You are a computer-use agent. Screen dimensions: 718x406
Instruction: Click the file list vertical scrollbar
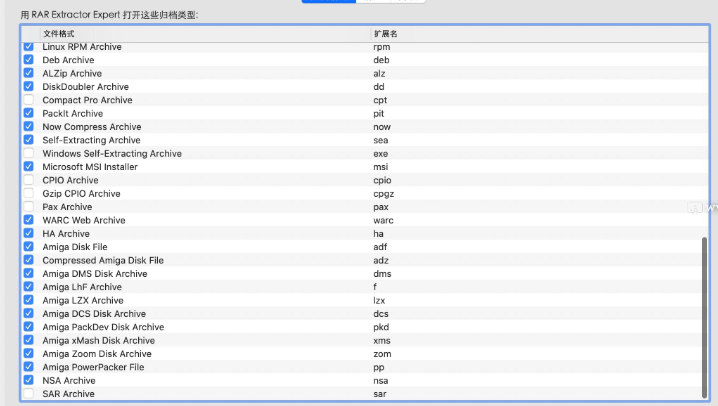tap(704, 317)
